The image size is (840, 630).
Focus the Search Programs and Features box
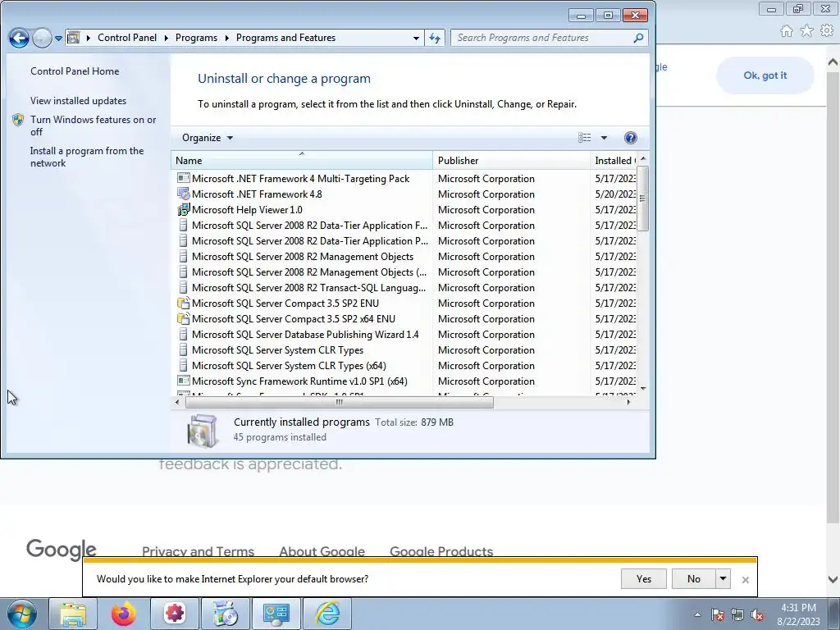541,38
